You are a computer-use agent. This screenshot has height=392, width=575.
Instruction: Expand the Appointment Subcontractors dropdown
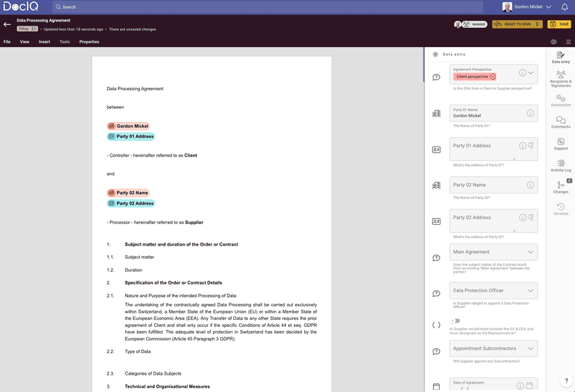coord(531,348)
